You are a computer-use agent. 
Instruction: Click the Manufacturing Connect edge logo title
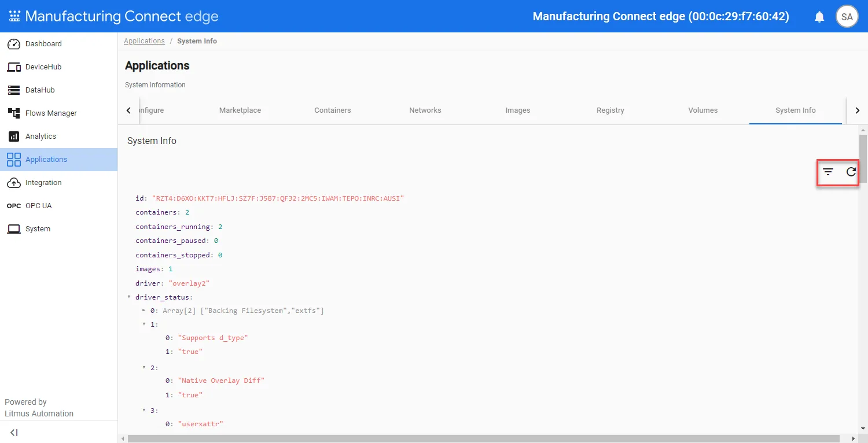click(x=122, y=16)
